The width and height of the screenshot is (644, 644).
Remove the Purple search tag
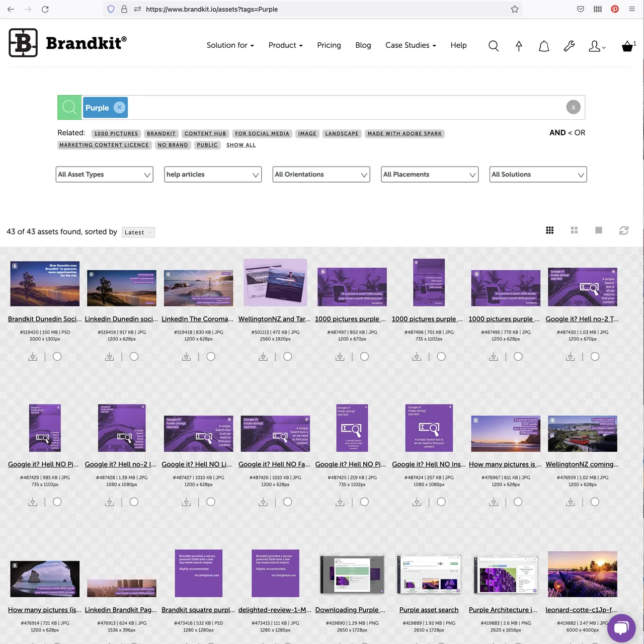(119, 107)
